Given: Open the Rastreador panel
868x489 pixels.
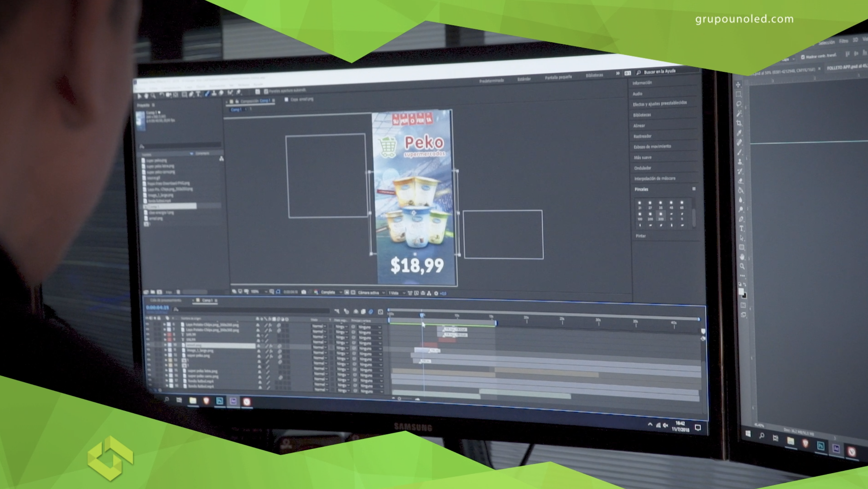Looking at the screenshot, I should pos(642,136).
